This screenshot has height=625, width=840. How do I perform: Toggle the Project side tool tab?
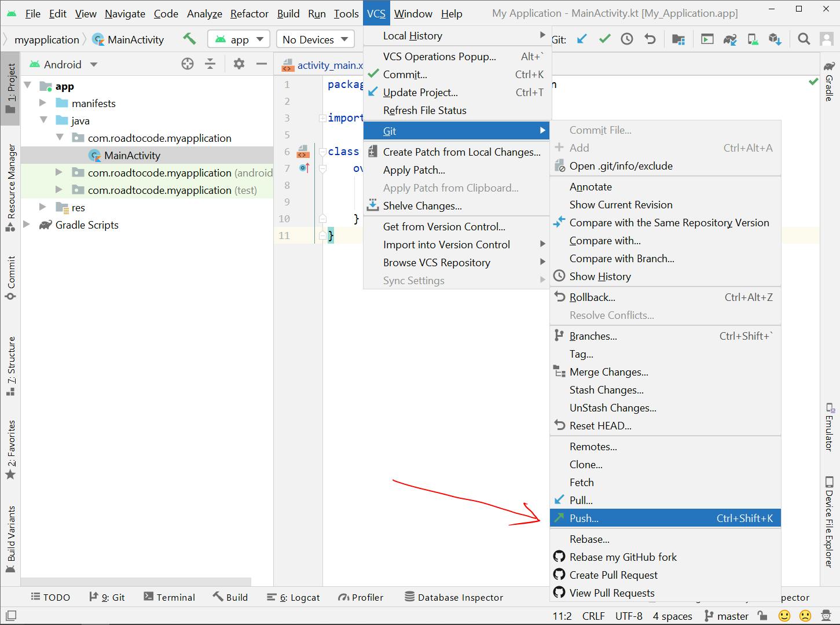10,89
